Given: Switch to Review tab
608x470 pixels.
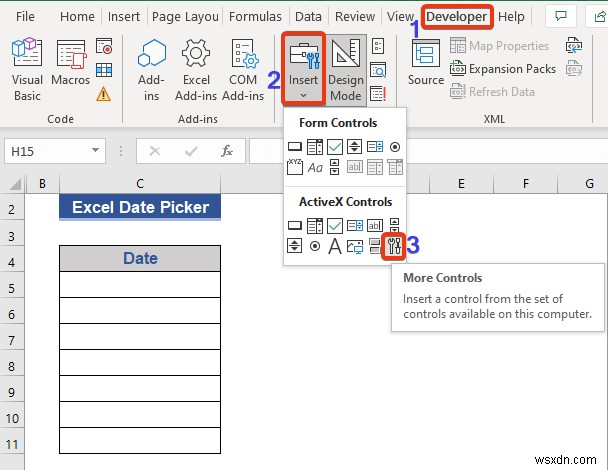Looking at the screenshot, I should pos(355,17).
